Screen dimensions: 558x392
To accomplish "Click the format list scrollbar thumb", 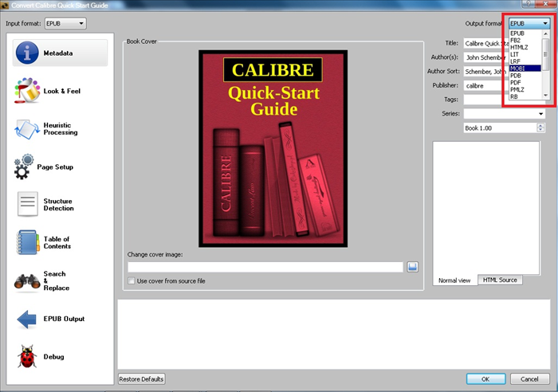I will click(x=545, y=54).
